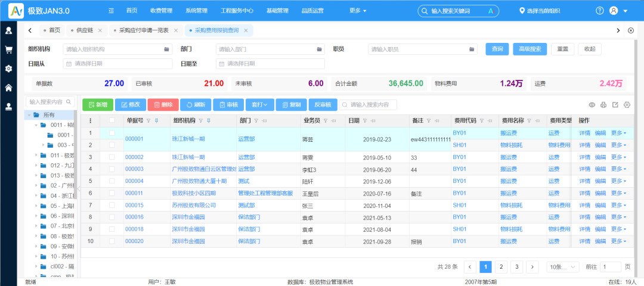Open the gear settings icon in left sidebar

coord(8,69)
